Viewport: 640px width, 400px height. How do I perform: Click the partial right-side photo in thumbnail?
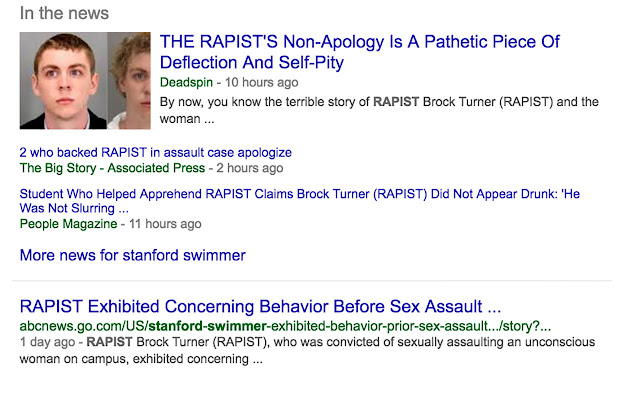[128, 80]
